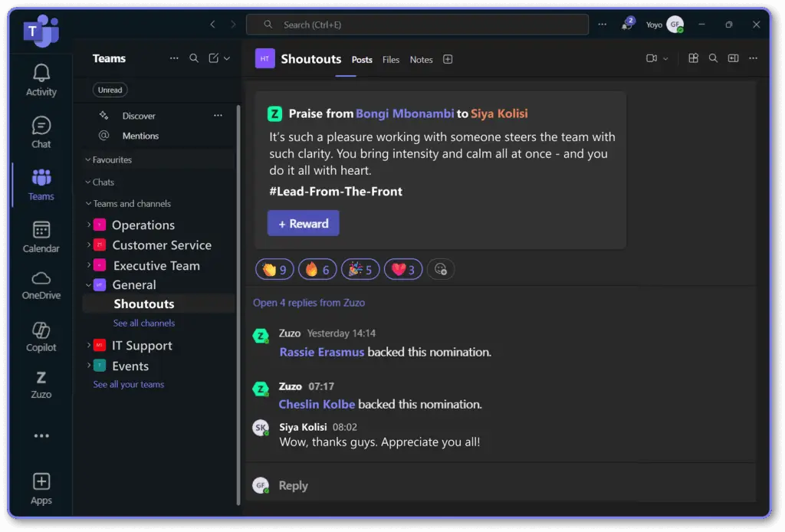
Task: Switch to the Notes tab
Action: click(x=421, y=60)
